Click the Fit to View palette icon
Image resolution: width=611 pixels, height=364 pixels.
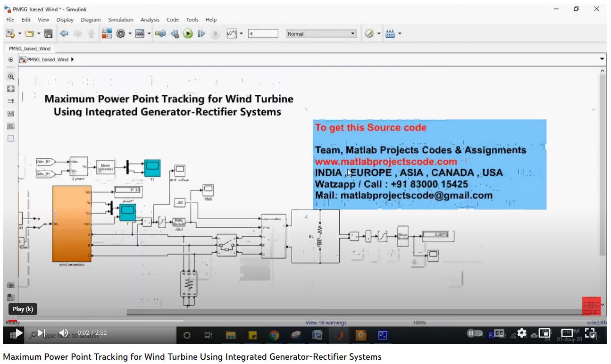coord(11,89)
